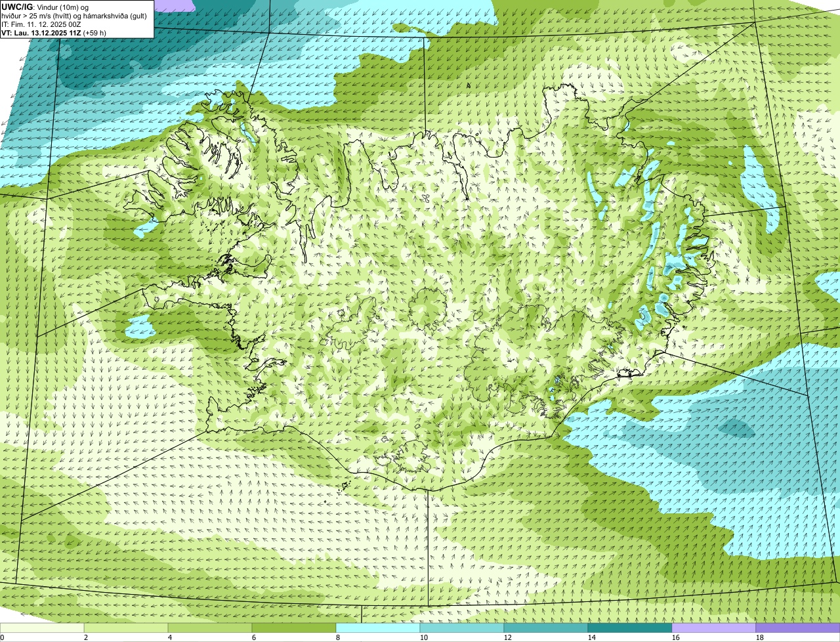Screen dimensions: 840x642
Task: Click the '0' label on the color scale
Action: tap(2, 637)
